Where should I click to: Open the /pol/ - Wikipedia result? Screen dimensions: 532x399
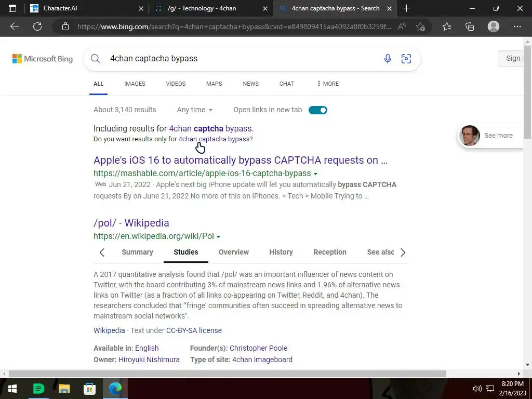coord(131,223)
